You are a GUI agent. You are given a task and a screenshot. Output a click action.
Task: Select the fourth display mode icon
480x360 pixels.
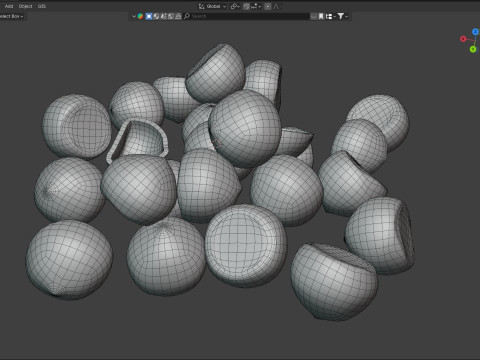click(171, 16)
